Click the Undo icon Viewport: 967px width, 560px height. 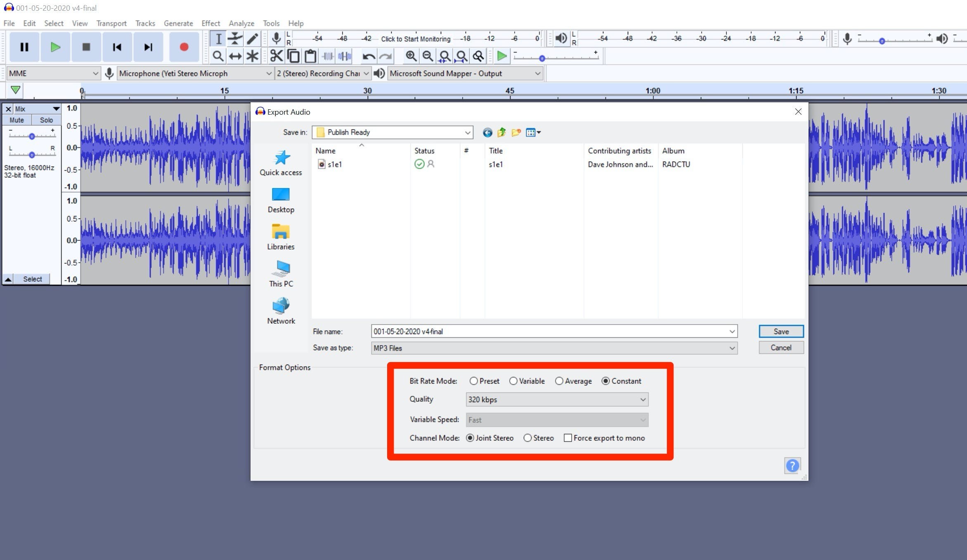point(369,56)
